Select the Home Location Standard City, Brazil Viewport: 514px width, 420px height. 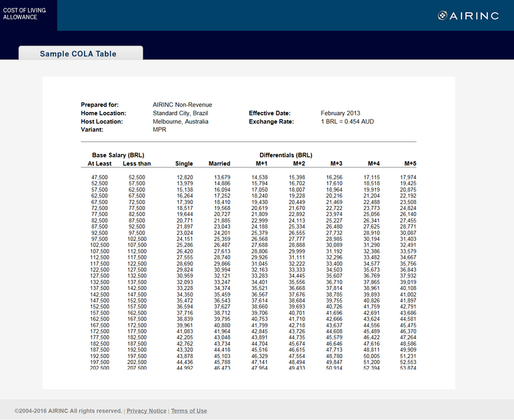(180, 113)
